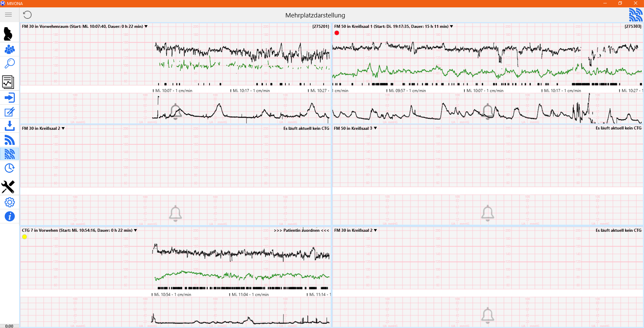Click the magnifying glass search icon
Image resolution: width=644 pixels, height=328 pixels.
pyautogui.click(x=9, y=63)
